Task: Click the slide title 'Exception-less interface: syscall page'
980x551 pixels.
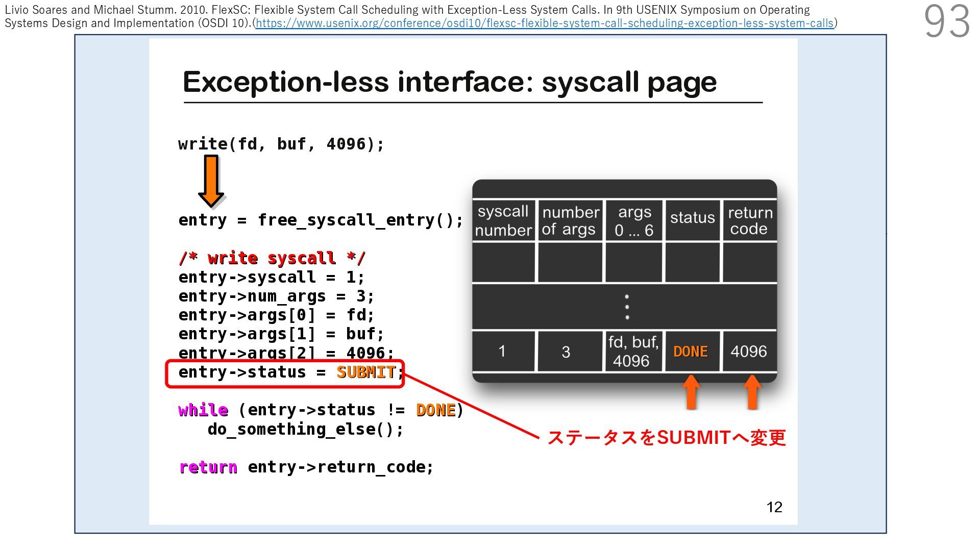Action: 449,82
